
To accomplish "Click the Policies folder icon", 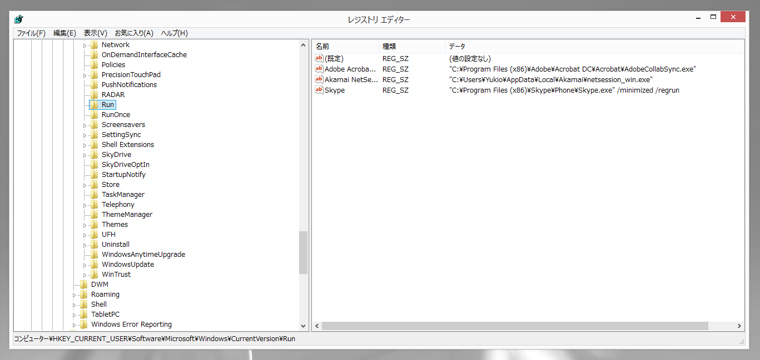I will click(x=94, y=64).
